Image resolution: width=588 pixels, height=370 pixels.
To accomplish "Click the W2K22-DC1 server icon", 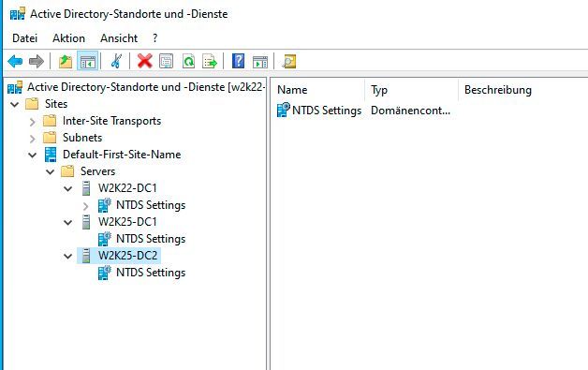I will click(x=86, y=188).
